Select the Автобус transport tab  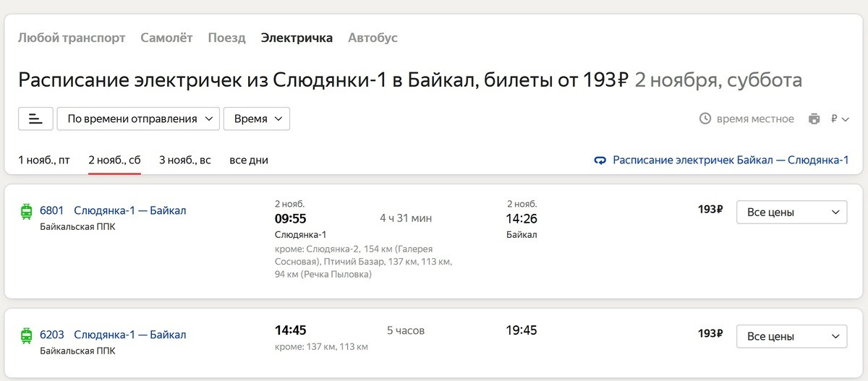373,38
